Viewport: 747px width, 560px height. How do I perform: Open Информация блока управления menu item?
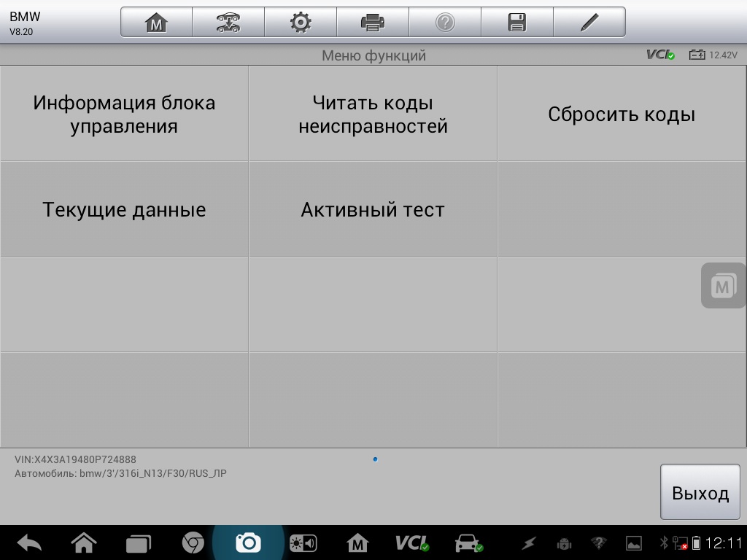pyautogui.click(x=124, y=114)
